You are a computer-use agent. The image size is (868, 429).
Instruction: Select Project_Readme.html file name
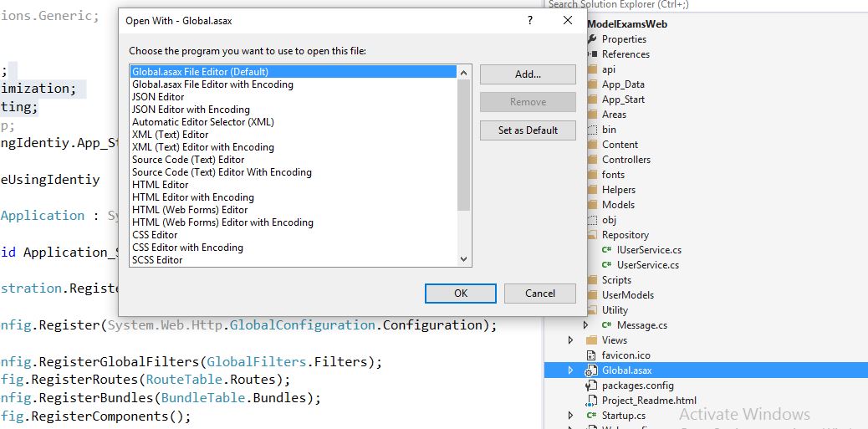point(650,401)
